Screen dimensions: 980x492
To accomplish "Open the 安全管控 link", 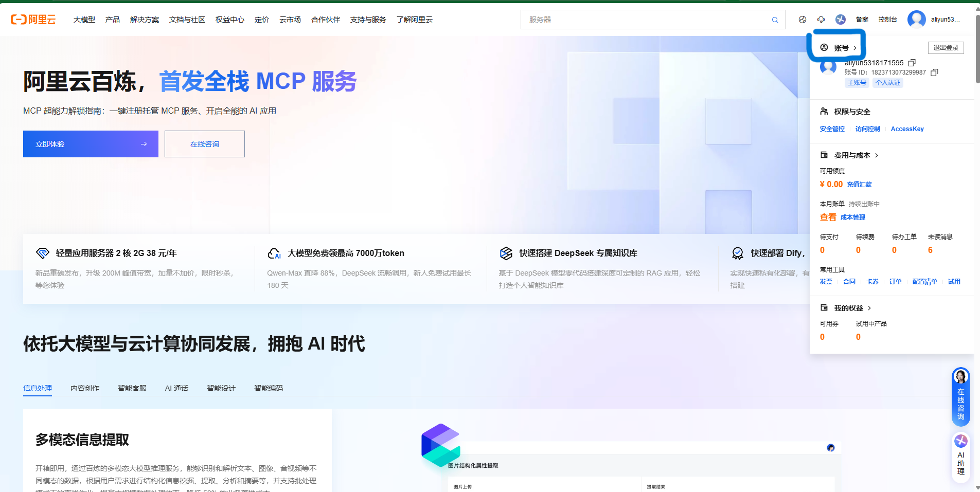I will point(832,129).
